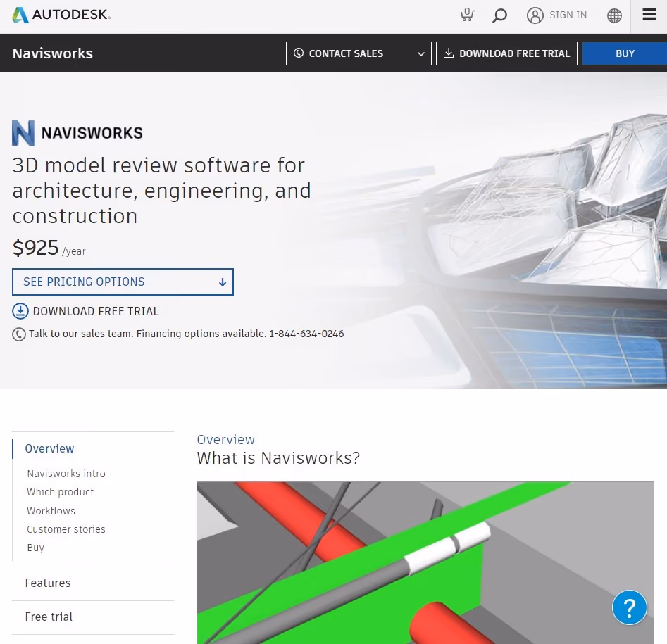Click DOWNLOAD FREE TRIAL in the dark bar

(x=506, y=53)
